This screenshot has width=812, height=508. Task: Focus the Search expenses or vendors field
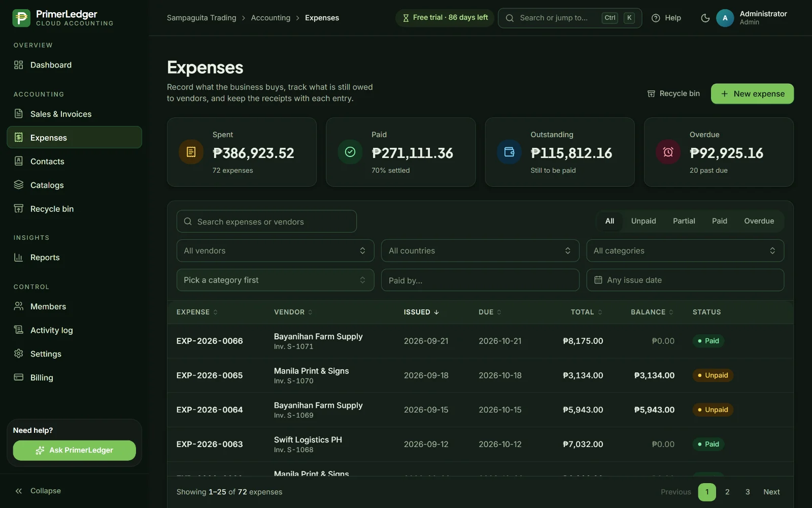266,221
